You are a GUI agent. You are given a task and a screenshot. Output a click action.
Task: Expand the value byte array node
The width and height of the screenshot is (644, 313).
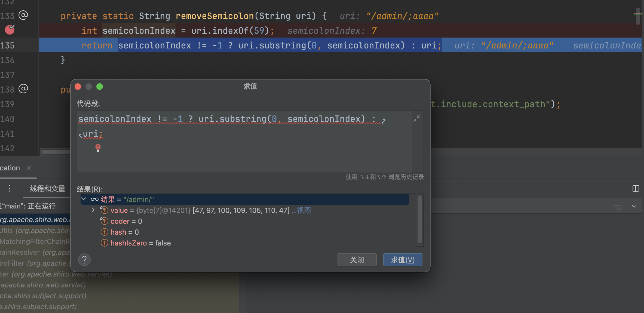click(x=93, y=210)
